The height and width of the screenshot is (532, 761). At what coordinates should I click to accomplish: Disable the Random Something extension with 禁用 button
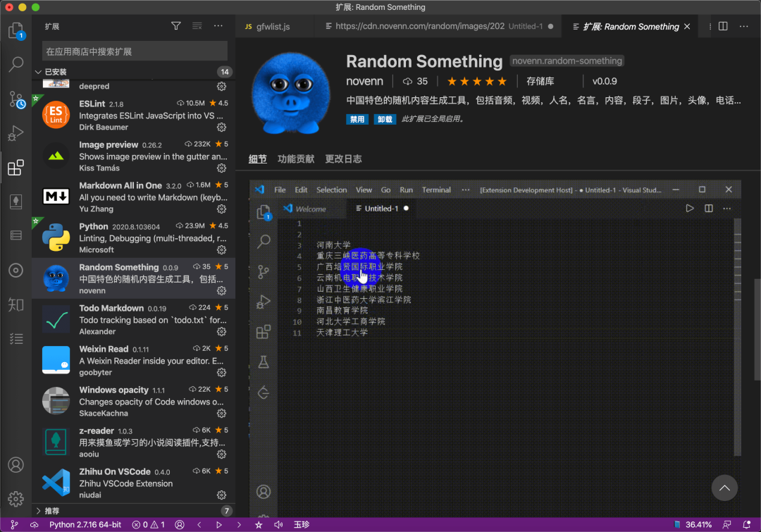point(357,119)
